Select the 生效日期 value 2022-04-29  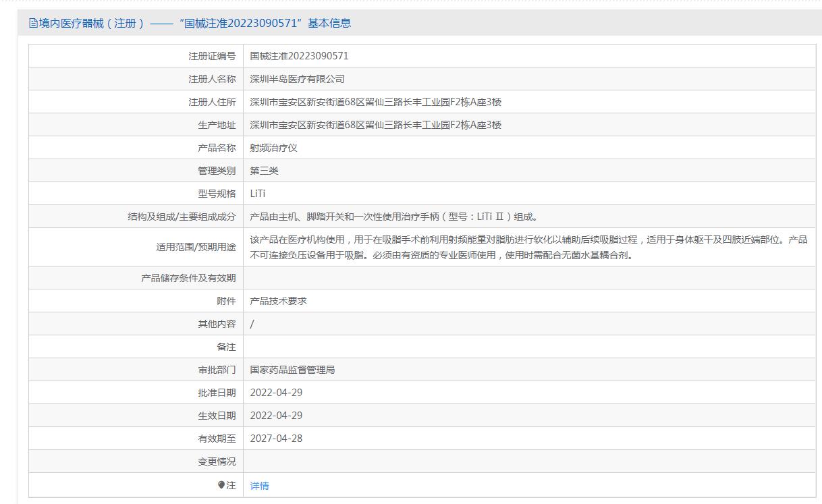click(x=276, y=416)
